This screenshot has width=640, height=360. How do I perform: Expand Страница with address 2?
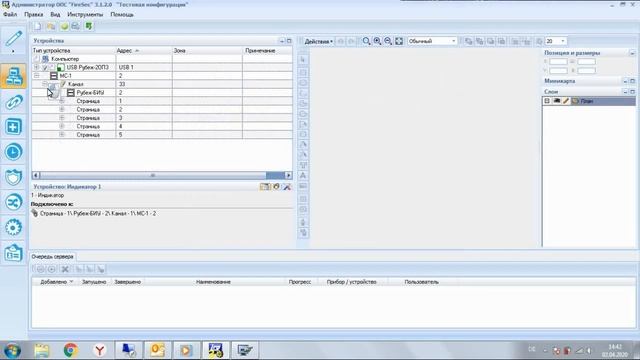[x=62, y=109]
